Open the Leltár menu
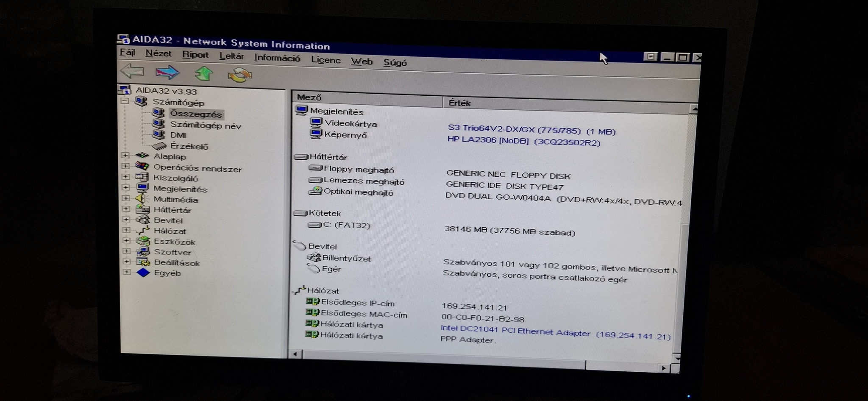Image resolution: width=868 pixels, height=401 pixels. [x=231, y=56]
